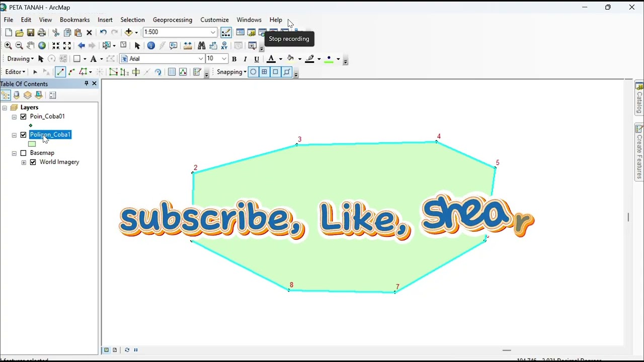Click Fixed Zoom In icon

point(56,46)
